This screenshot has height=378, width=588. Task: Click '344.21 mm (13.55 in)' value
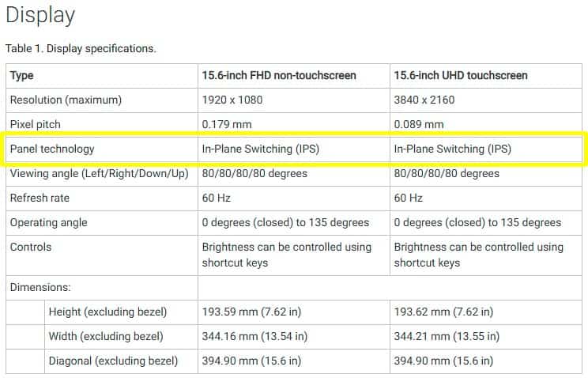pos(447,336)
